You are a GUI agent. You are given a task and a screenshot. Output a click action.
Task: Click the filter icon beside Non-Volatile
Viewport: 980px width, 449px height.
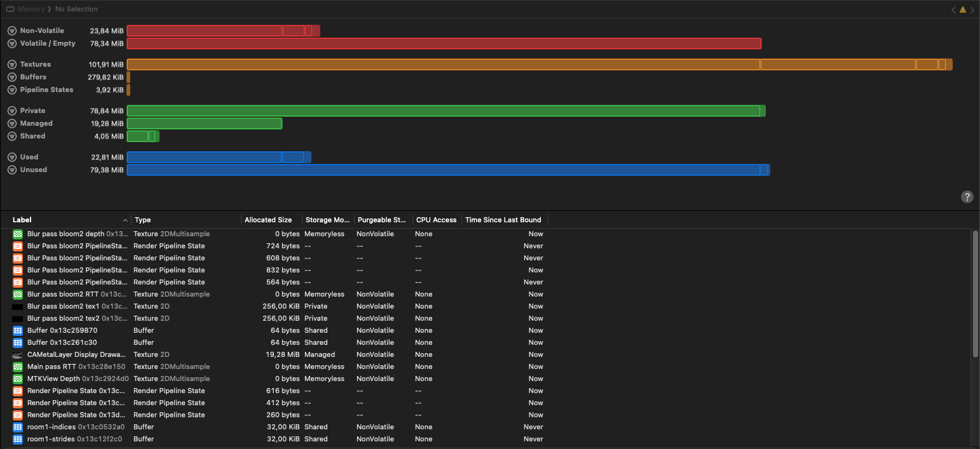pos(11,30)
